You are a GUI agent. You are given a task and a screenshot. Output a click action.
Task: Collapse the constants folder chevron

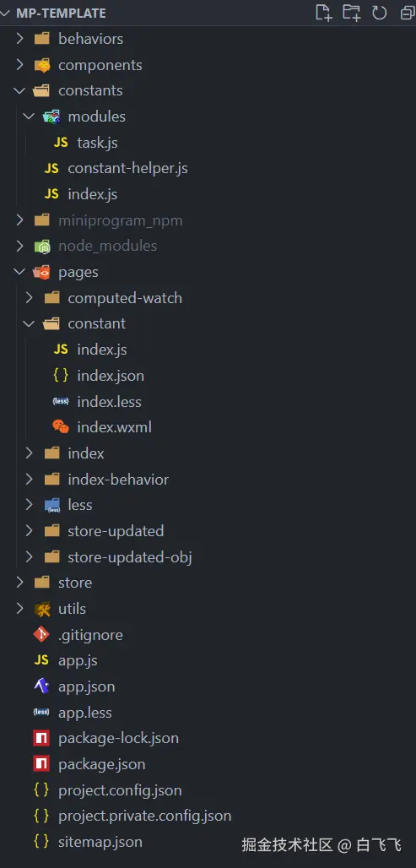[19, 90]
